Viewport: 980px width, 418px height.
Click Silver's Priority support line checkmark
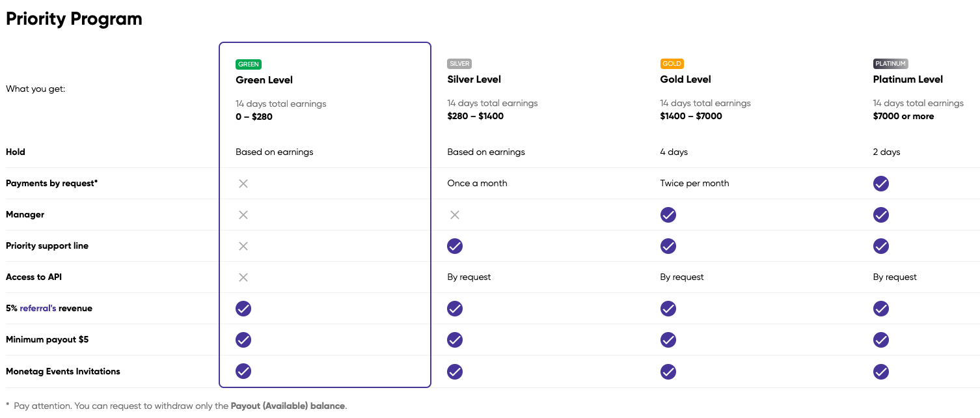click(x=455, y=246)
